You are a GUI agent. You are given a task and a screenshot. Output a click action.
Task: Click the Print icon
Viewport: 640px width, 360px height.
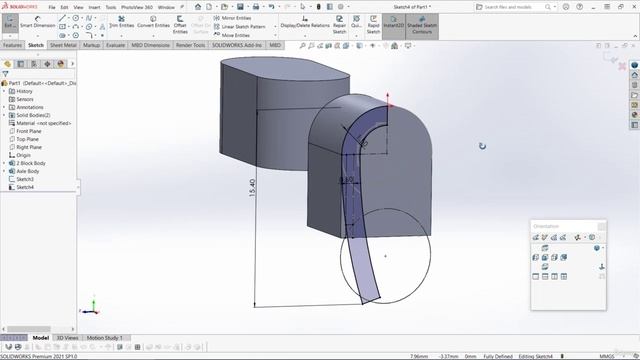pyautogui.click(x=256, y=7)
